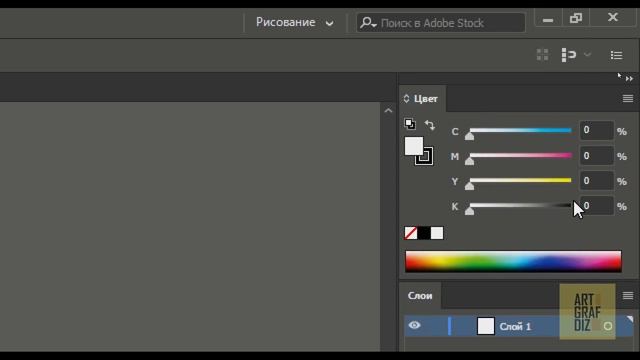Viewport: 640px width, 360px height.
Task: Restore down the application window
Action: coord(576,18)
